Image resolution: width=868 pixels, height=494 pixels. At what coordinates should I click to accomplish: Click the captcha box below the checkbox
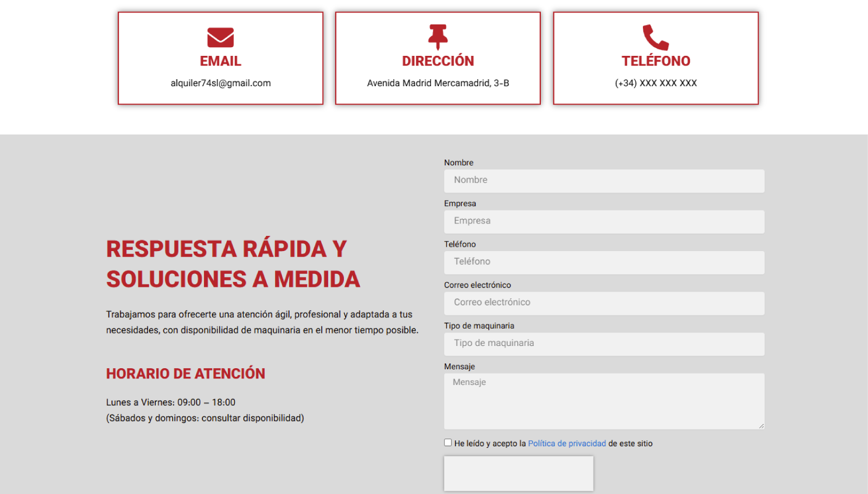tap(519, 473)
